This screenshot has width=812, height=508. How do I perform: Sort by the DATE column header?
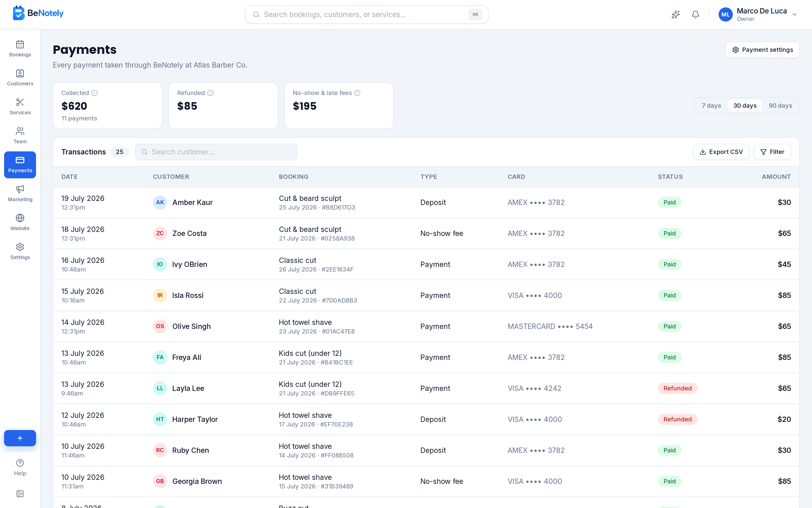(x=70, y=177)
